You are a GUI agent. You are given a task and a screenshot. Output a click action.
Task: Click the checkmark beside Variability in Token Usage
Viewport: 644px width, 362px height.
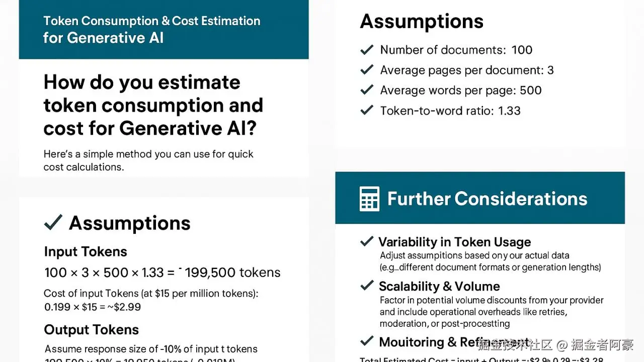click(367, 242)
